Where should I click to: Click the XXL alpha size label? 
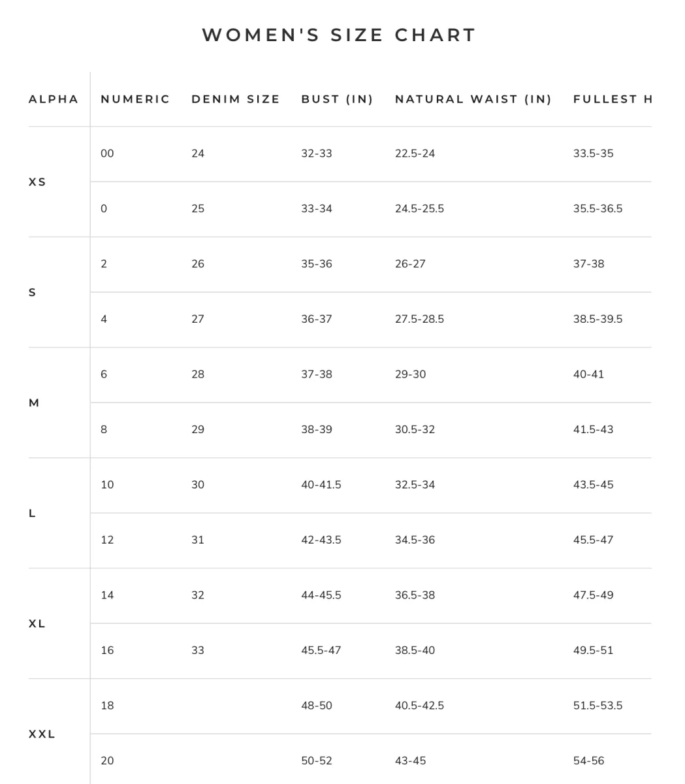tap(42, 734)
